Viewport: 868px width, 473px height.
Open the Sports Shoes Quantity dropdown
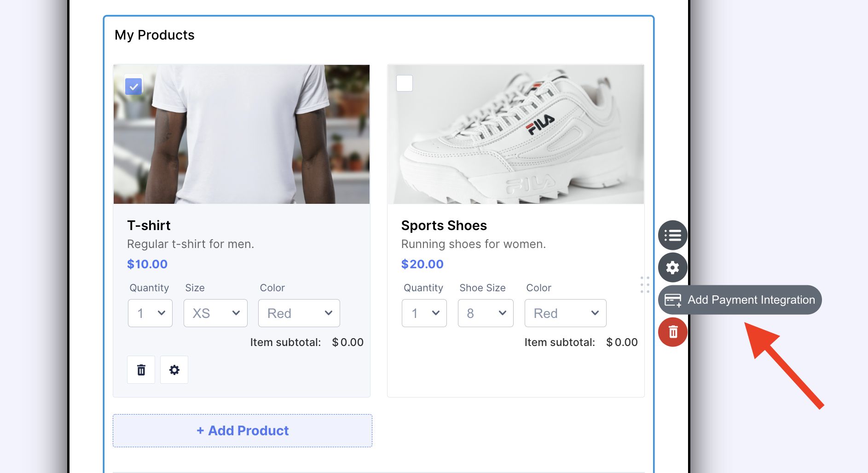click(x=424, y=313)
